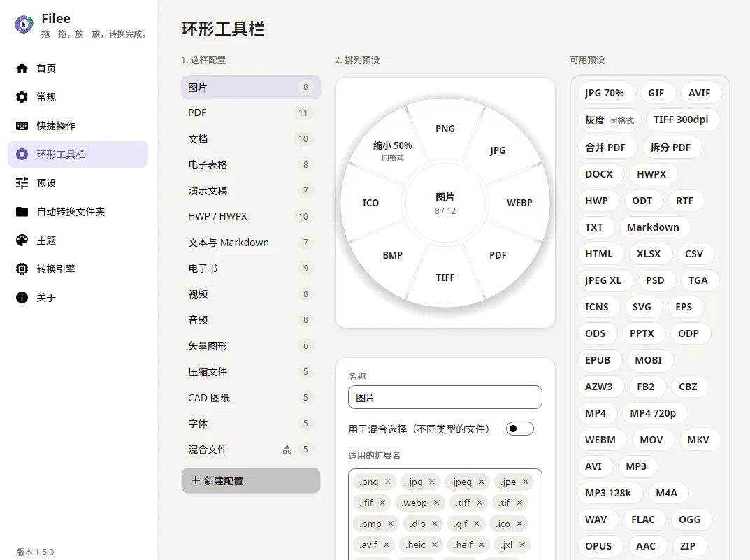Click the gear icon beside 常规

[x=22, y=96]
